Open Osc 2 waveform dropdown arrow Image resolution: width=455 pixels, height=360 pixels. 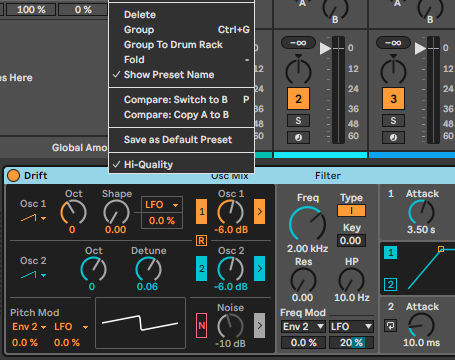43,275
